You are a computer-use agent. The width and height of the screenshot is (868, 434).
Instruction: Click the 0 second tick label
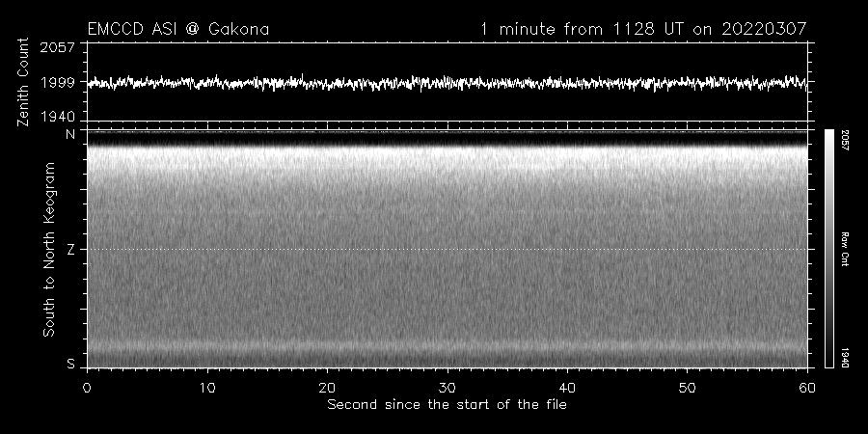87,388
